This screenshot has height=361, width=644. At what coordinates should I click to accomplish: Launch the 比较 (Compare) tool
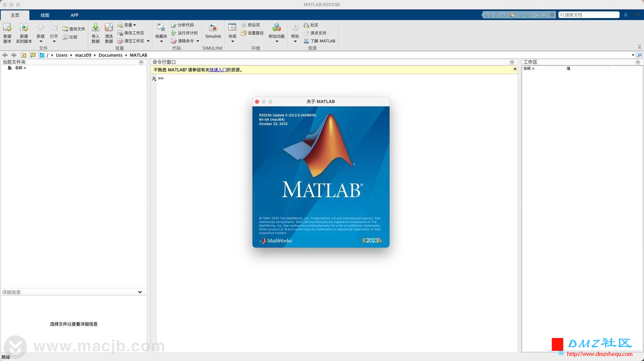(x=70, y=37)
